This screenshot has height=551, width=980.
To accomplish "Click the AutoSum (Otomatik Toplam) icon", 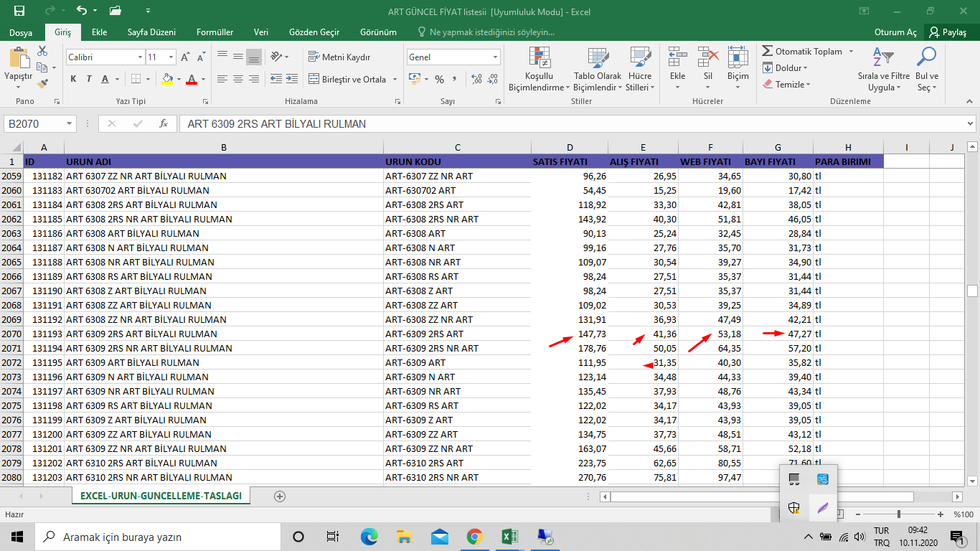I will pos(768,51).
